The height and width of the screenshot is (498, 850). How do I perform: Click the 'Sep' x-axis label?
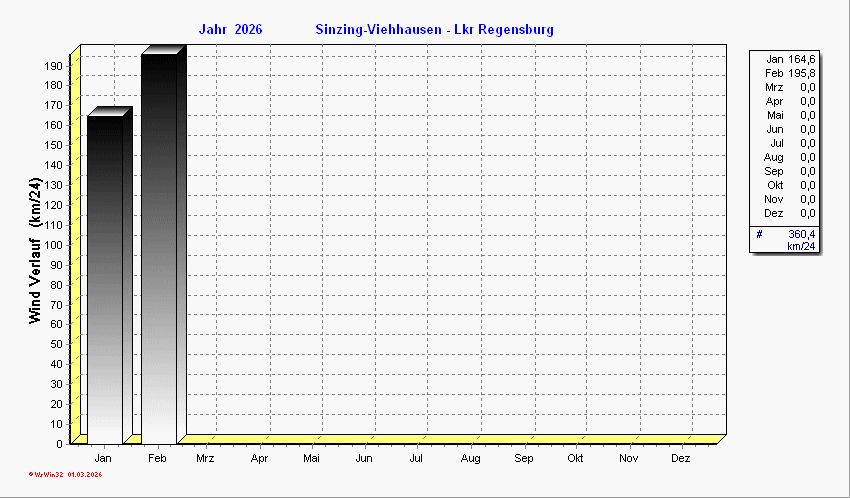point(523,458)
